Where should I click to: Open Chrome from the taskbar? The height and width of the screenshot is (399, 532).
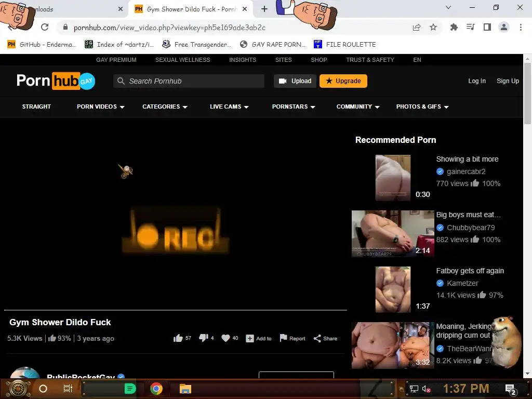click(156, 389)
